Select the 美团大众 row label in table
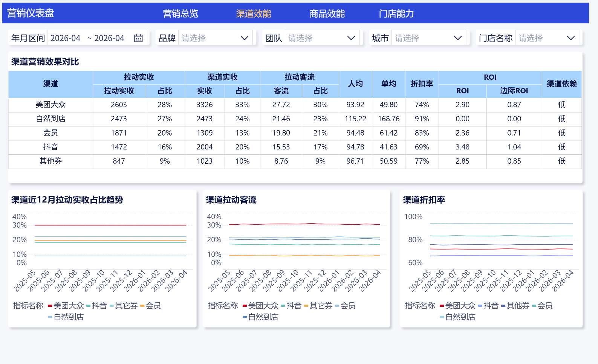598x364 pixels. coord(50,105)
